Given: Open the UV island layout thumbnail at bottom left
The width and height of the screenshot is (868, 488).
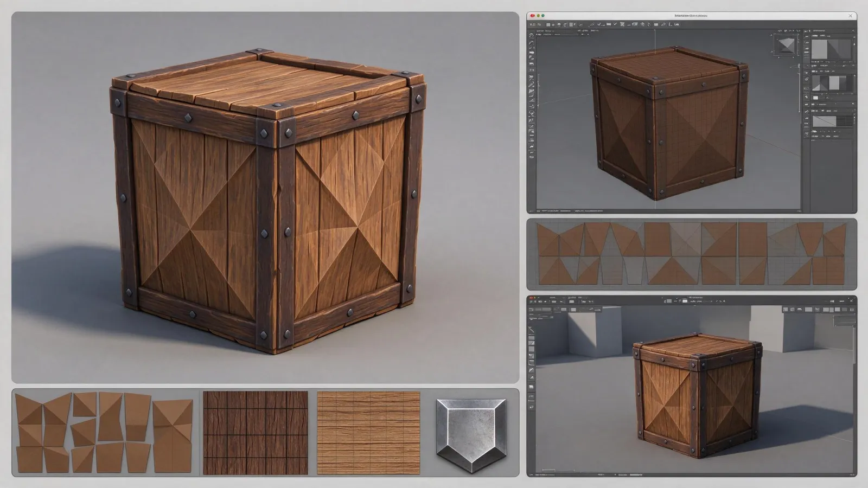Looking at the screenshot, I should (x=105, y=432).
